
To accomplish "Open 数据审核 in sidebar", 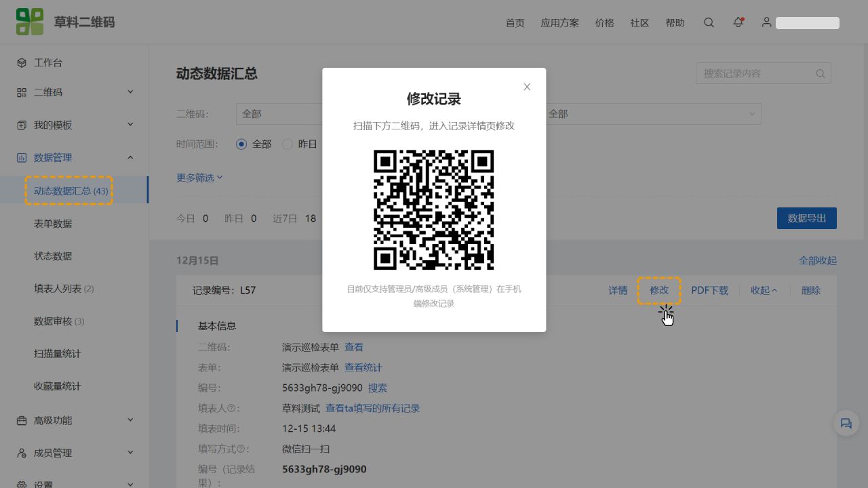I will [59, 321].
